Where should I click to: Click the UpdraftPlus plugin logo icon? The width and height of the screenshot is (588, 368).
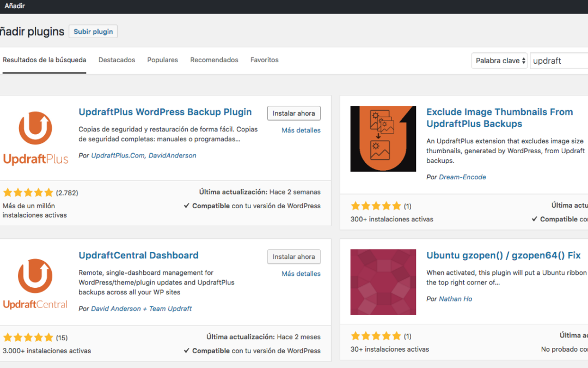(35, 138)
